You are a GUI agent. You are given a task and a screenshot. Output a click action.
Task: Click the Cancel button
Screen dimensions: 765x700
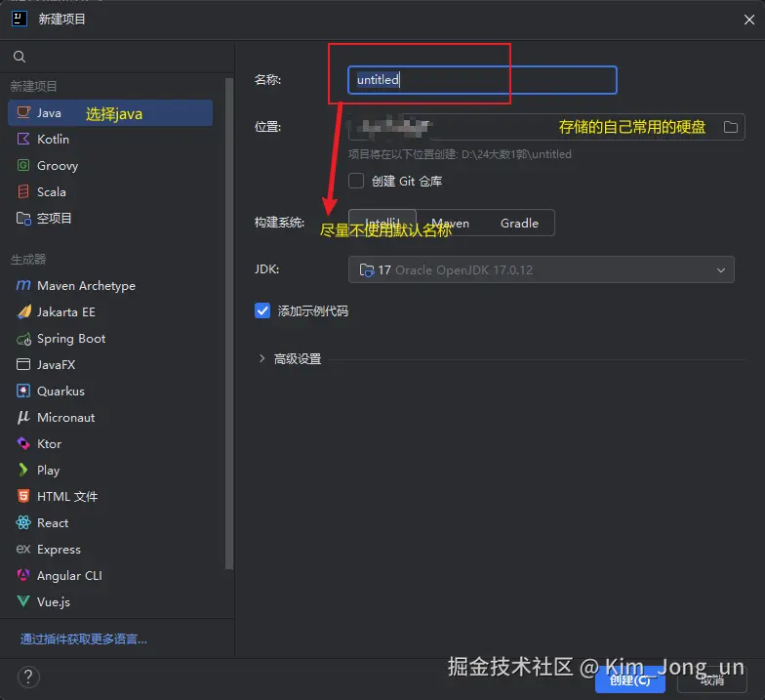point(712,679)
